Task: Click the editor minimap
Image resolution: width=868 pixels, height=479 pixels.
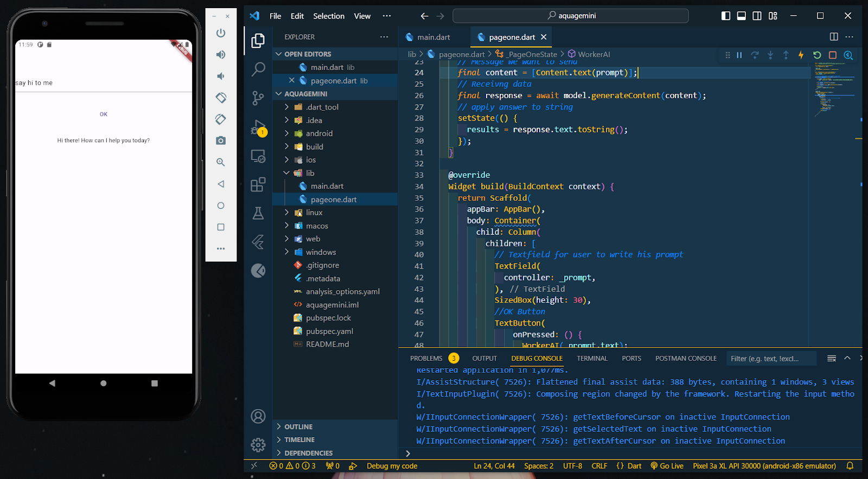Action: pos(835,90)
